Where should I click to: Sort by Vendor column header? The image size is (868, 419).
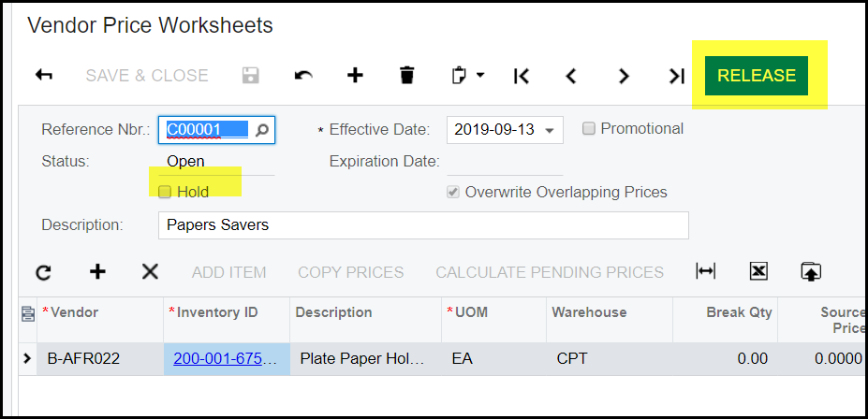(x=75, y=312)
